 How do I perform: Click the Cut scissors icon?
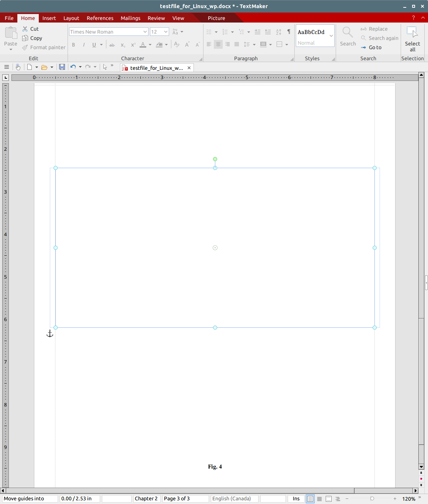click(25, 29)
